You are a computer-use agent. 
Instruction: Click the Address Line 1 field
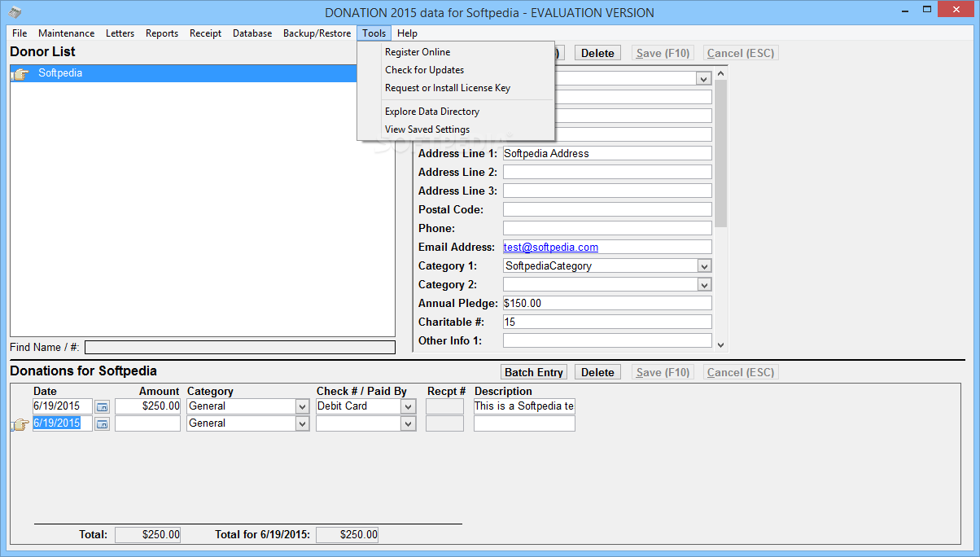(607, 153)
